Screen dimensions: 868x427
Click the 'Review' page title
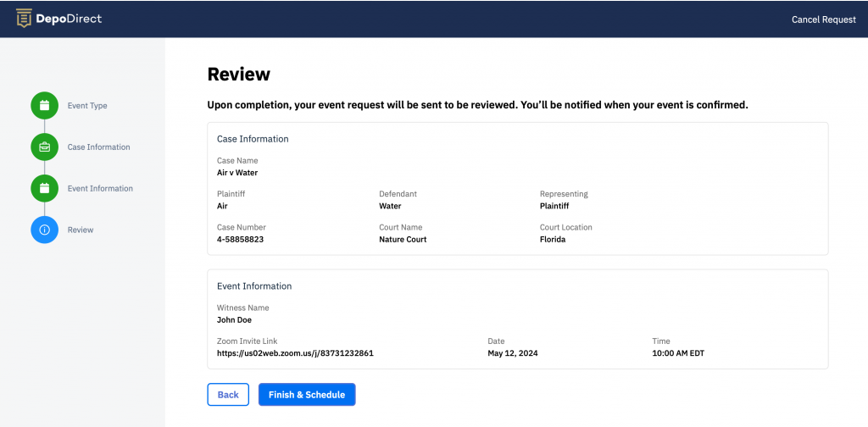238,74
